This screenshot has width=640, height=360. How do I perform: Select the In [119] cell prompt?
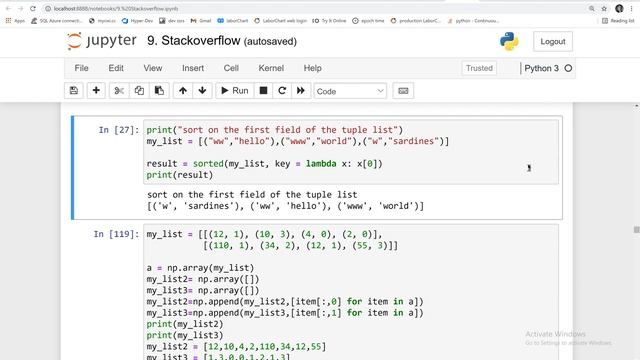click(116, 234)
